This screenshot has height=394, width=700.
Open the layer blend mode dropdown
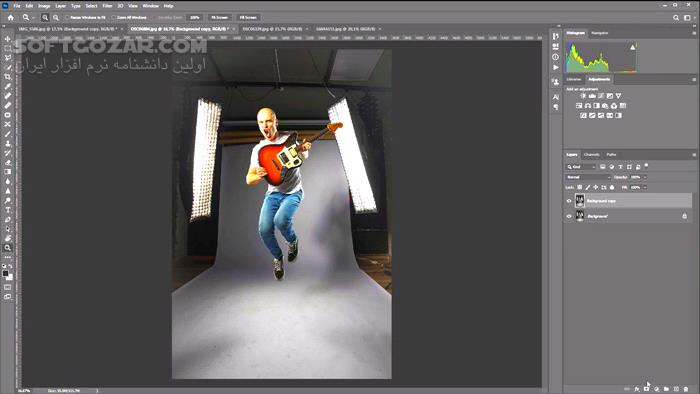click(x=588, y=177)
